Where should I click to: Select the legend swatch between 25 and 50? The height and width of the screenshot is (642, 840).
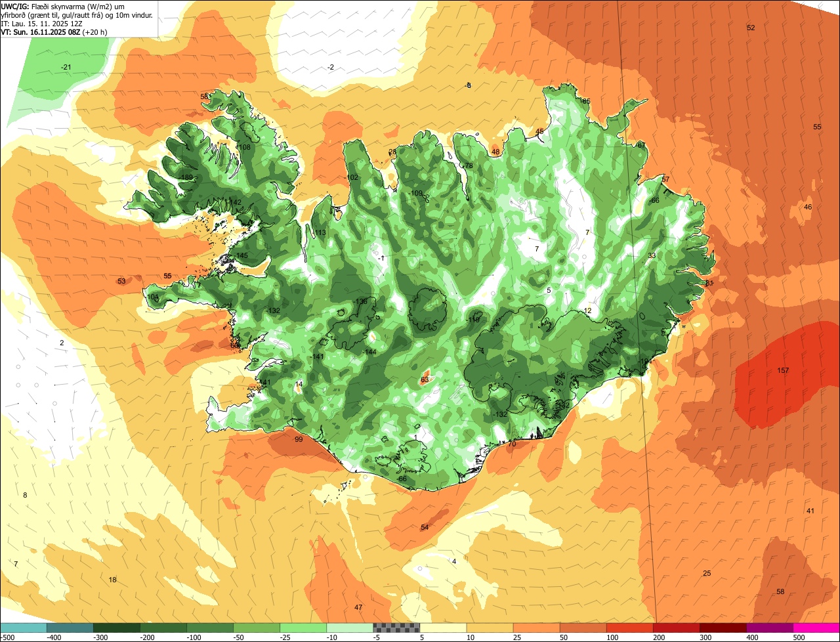[536, 628]
